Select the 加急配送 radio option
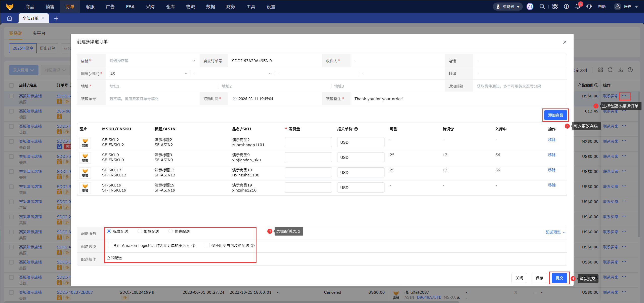 coord(140,231)
